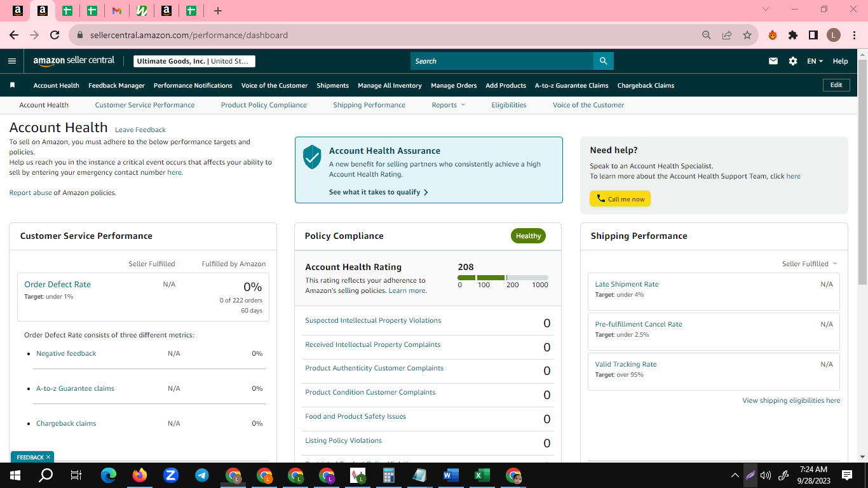This screenshot has width=868, height=488.
Task: Click the magnifier search button
Action: pyautogui.click(x=603, y=61)
